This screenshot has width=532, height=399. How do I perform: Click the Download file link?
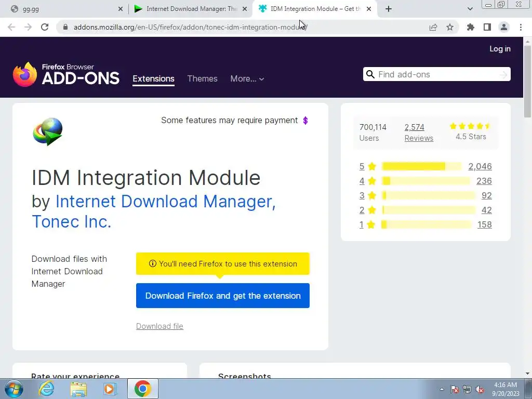[159, 326]
